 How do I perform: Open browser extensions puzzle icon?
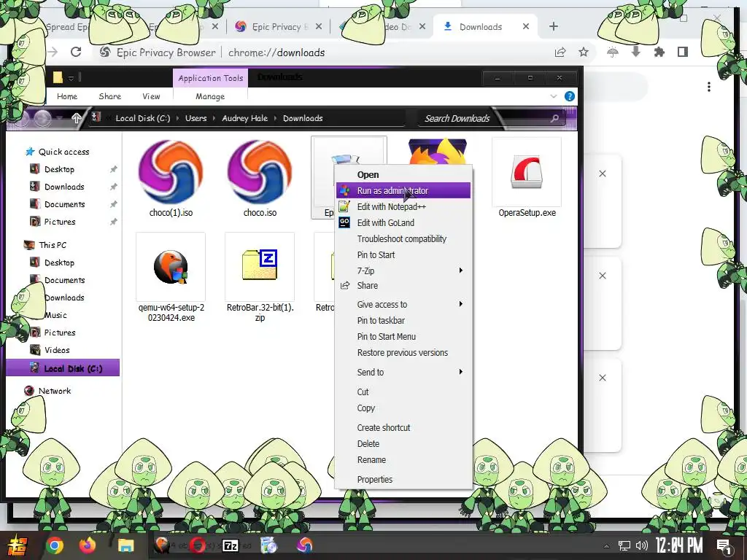coord(659,52)
